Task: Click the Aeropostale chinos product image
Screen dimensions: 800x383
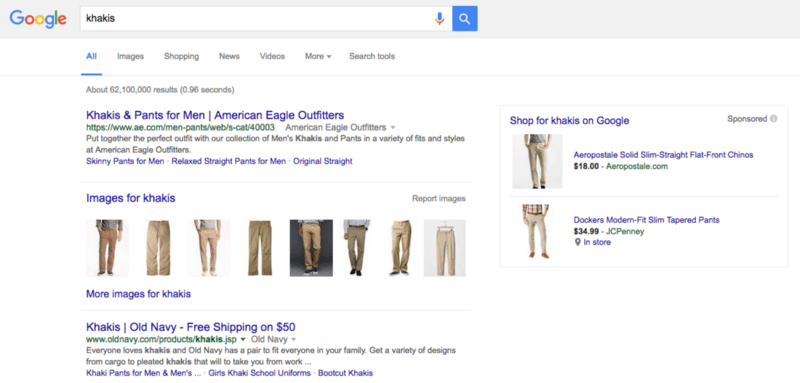Action: click(x=537, y=162)
